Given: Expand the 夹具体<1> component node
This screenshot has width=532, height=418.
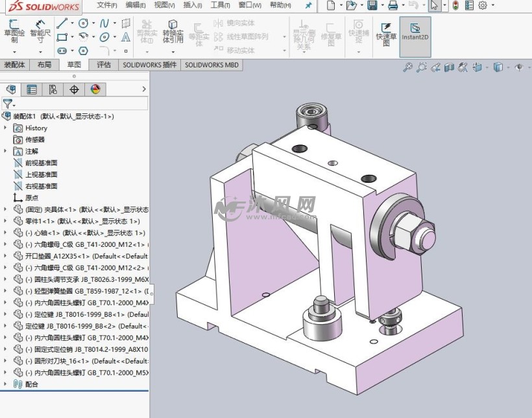Looking at the screenshot, I should click(x=5, y=209).
